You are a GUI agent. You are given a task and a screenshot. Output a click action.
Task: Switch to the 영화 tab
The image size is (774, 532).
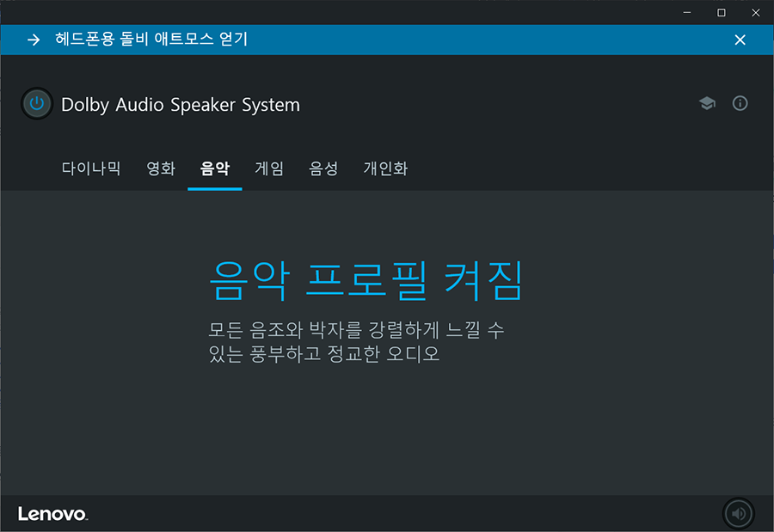(161, 168)
